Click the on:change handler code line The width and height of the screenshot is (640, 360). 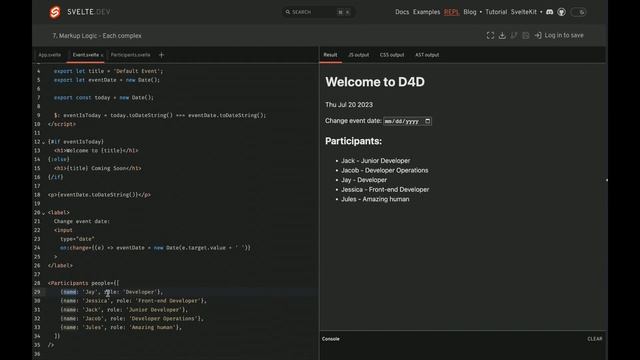pos(155,248)
